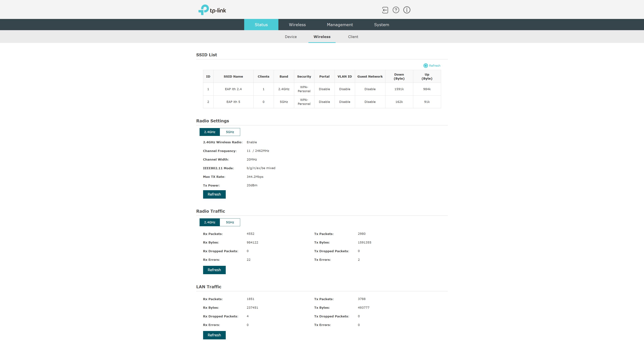Switch Radio Settings to 5GHz
Viewport: 644px width, 362px height.
[x=230, y=132]
